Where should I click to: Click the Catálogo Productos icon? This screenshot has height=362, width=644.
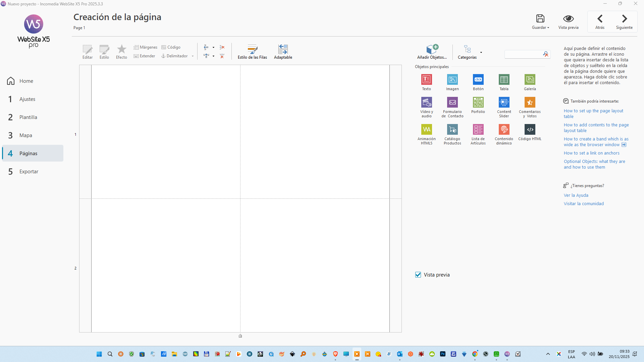click(x=452, y=130)
